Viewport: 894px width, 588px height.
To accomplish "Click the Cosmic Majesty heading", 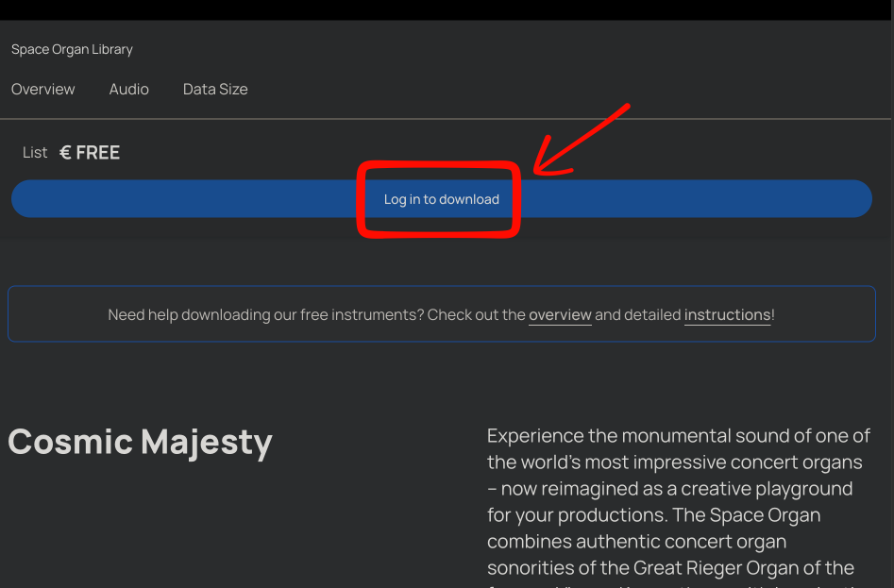I will [x=140, y=442].
